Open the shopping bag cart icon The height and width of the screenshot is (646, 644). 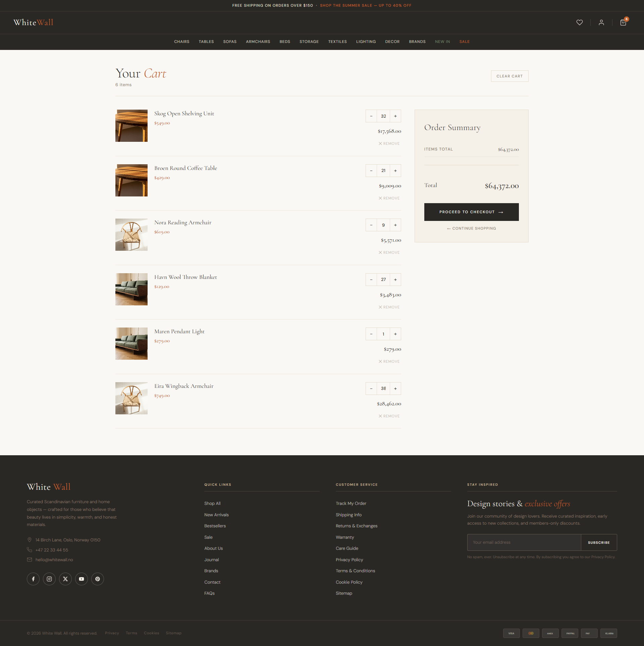pos(623,22)
